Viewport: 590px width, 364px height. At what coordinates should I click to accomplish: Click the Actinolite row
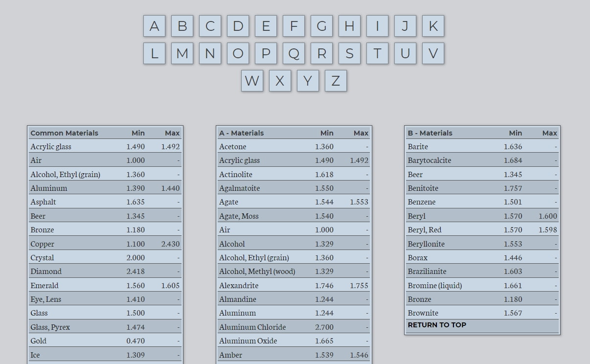click(294, 174)
